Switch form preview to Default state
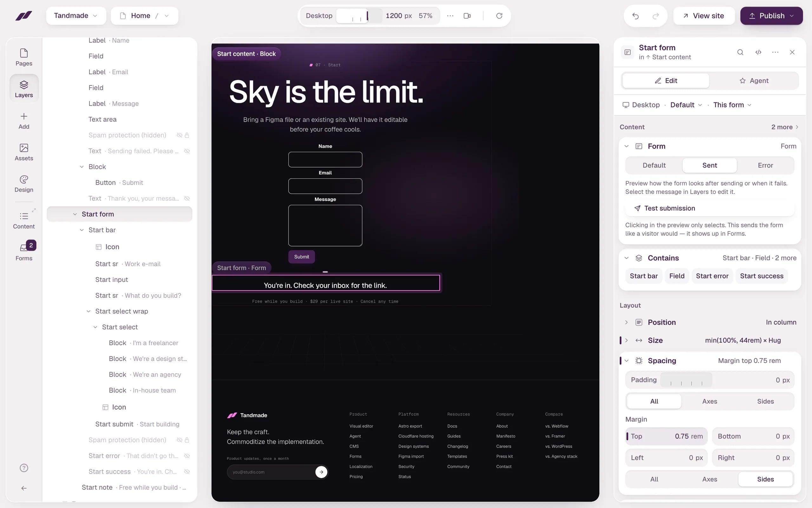The image size is (812, 508). (x=654, y=165)
